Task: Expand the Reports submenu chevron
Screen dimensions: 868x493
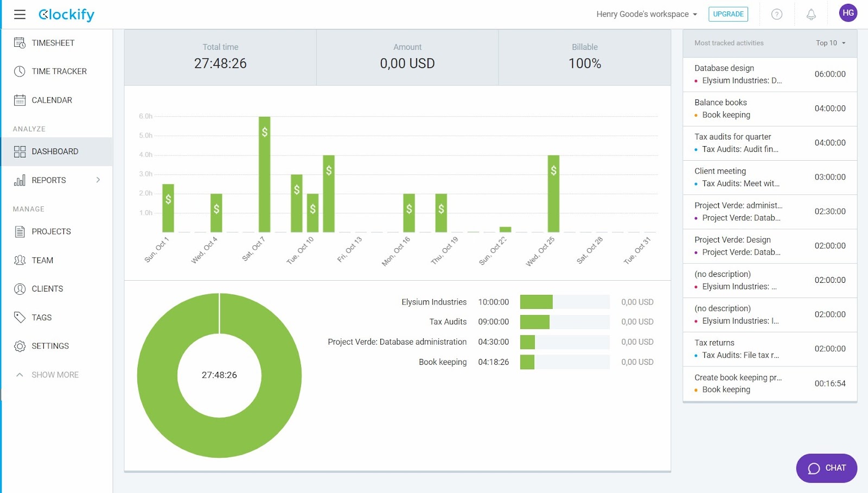Action: 98,180
